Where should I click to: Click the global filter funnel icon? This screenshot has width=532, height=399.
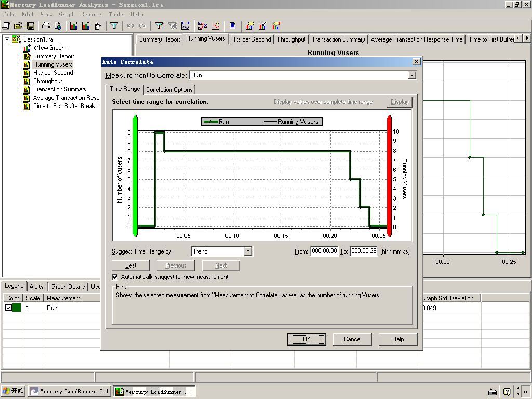114,26
